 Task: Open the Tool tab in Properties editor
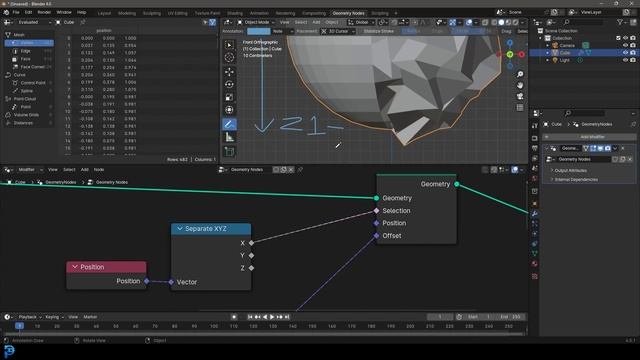(x=535, y=126)
